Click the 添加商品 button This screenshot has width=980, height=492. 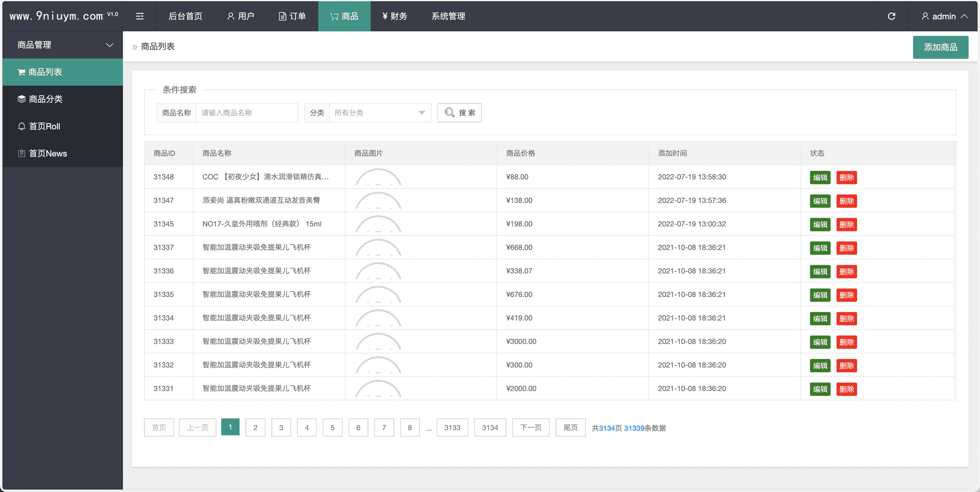coord(940,47)
